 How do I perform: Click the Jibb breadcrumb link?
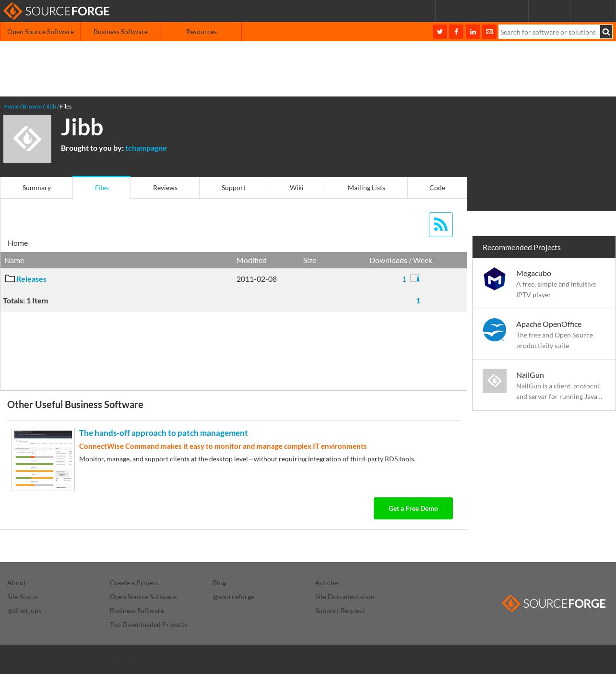[x=51, y=107]
